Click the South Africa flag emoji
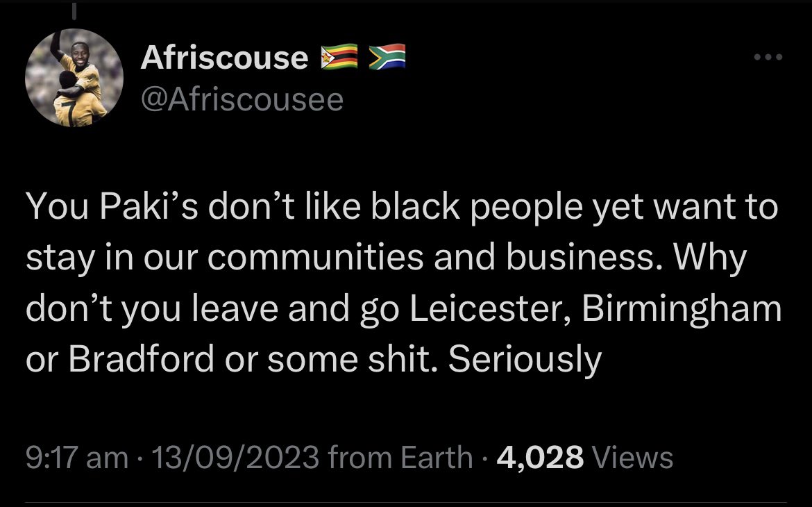This screenshot has height=507, width=812. click(386, 58)
